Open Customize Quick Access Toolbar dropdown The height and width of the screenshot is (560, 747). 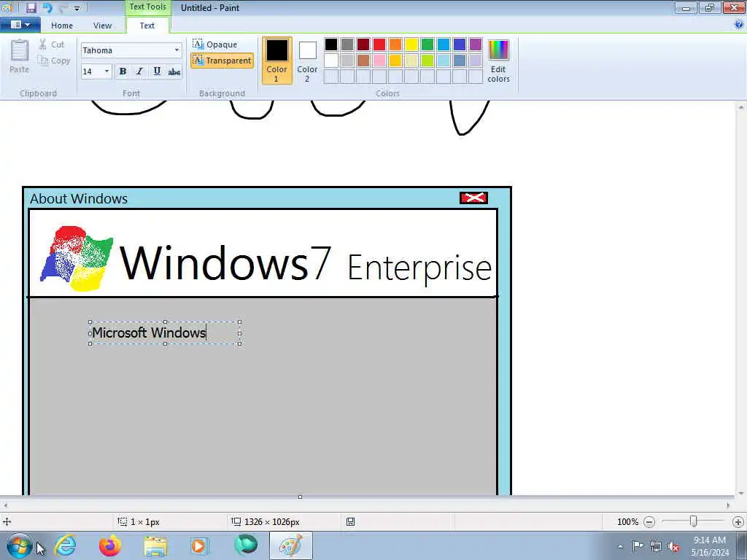point(77,8)
